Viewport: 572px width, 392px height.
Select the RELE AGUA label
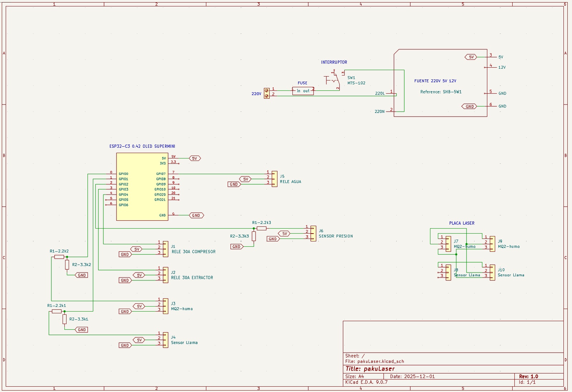click(291, 182)
